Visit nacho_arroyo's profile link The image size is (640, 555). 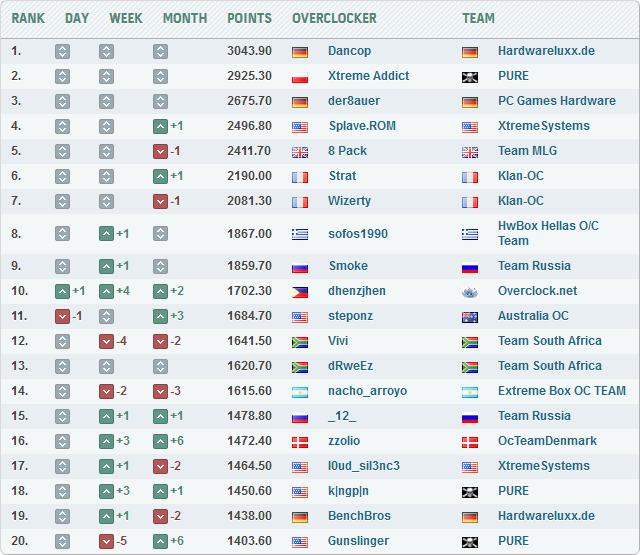tap(367, 391)
